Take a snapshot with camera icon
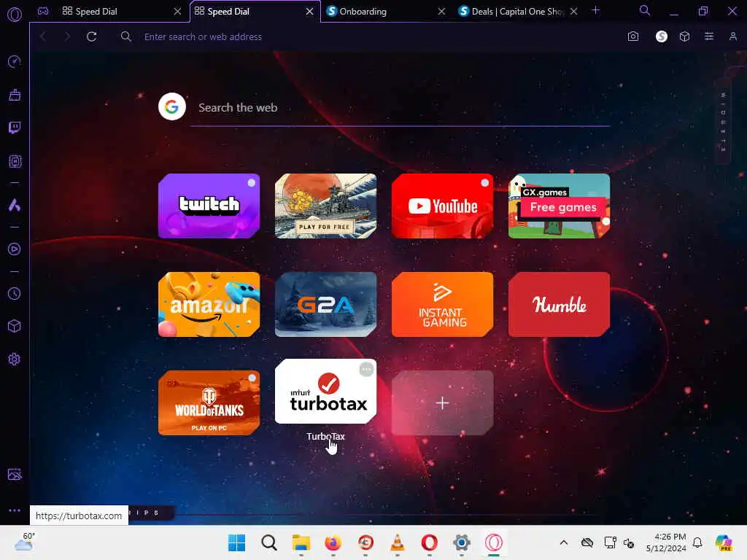The height and width of the screenshot is (560, 747). tap(632, 36)
